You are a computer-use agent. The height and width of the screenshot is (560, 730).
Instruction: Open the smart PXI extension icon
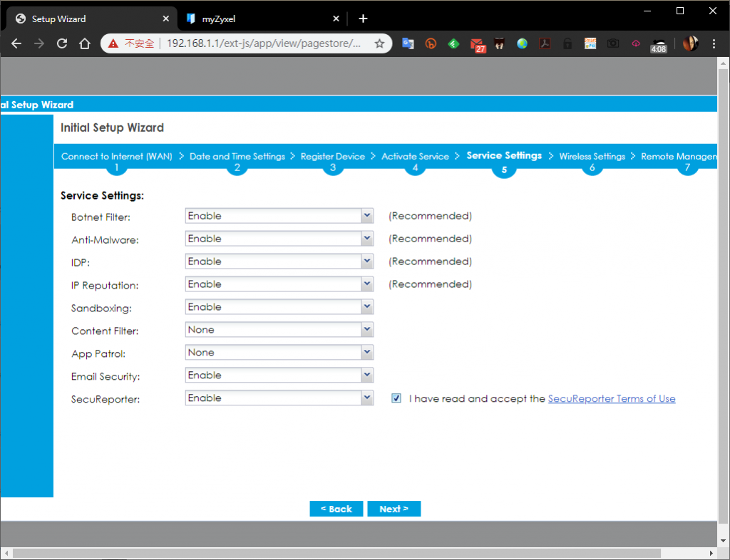(x=590, y=43)
